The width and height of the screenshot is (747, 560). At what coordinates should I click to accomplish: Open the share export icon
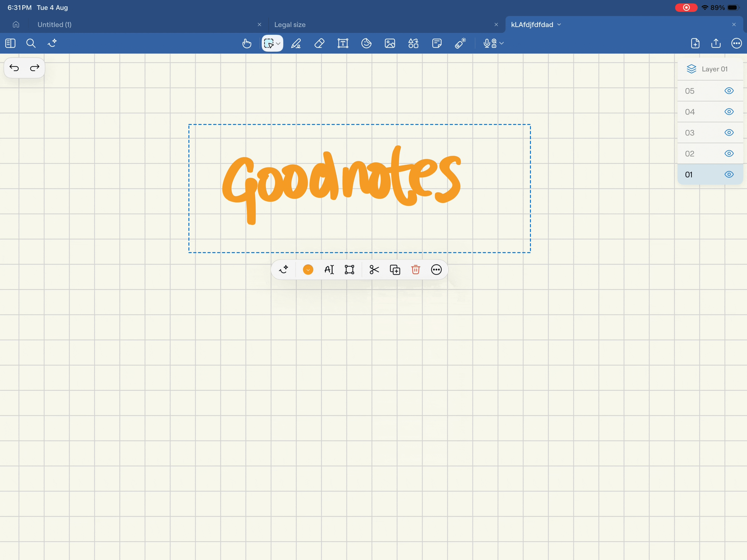[x=716, y=43]
